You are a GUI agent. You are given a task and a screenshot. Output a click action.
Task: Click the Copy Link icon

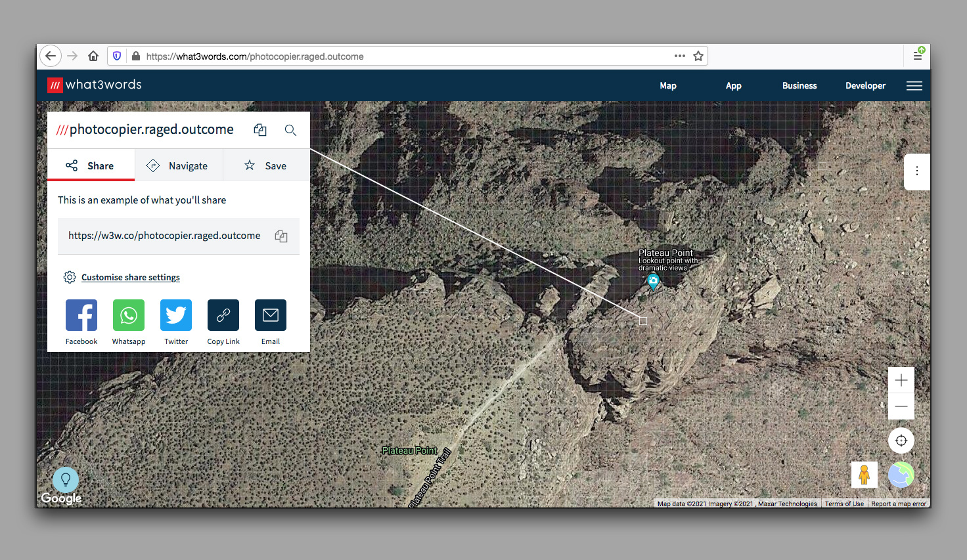(x=223, y=315)
